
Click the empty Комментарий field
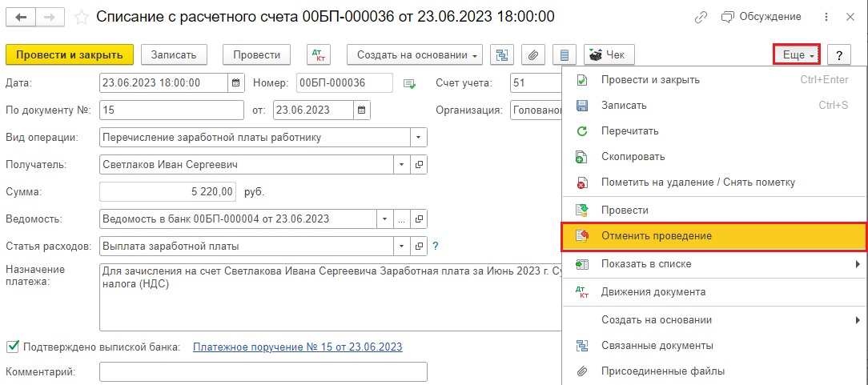click(x=263, y=371)
